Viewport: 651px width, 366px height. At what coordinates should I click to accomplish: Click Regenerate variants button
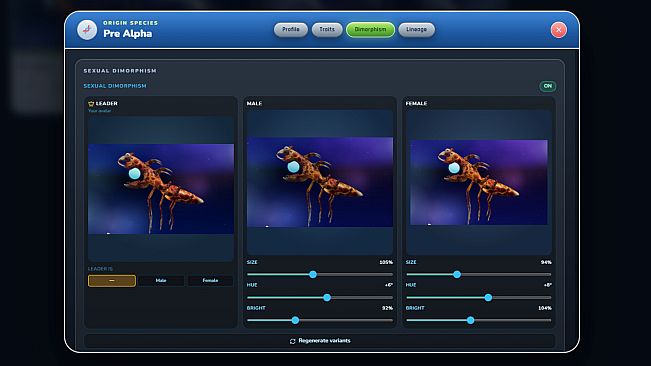click(319, 341)
